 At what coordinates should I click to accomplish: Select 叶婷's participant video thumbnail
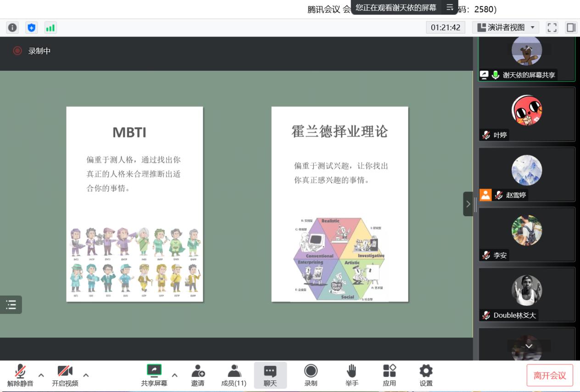[x=526, y=114]
